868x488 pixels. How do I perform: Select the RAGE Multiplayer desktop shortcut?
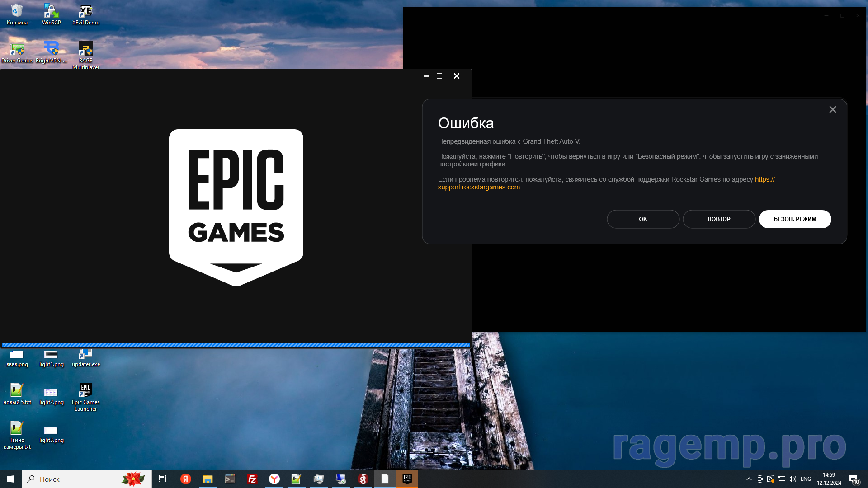85,55
